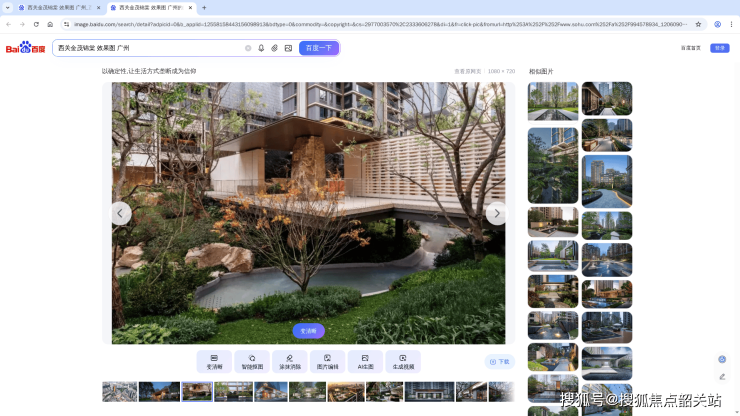Open site information icon in address bar
The height and width of the screenshot is (416, 740).
tap(66, 24)
